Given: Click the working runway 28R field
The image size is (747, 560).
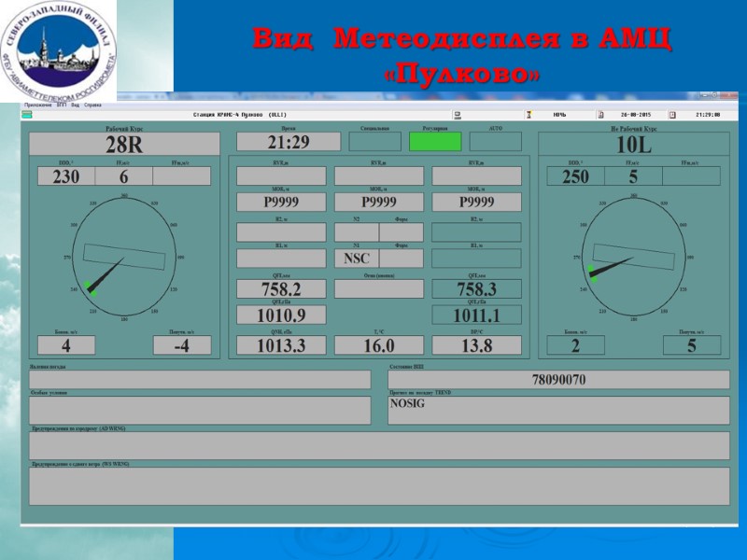Looking at the screenshot, I should (x=124, y=144).
